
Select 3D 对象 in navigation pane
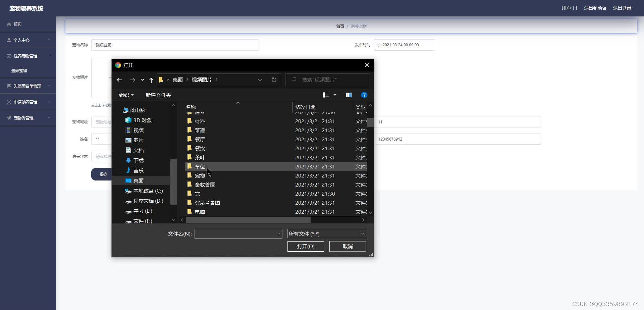click(x=139, y=120)
